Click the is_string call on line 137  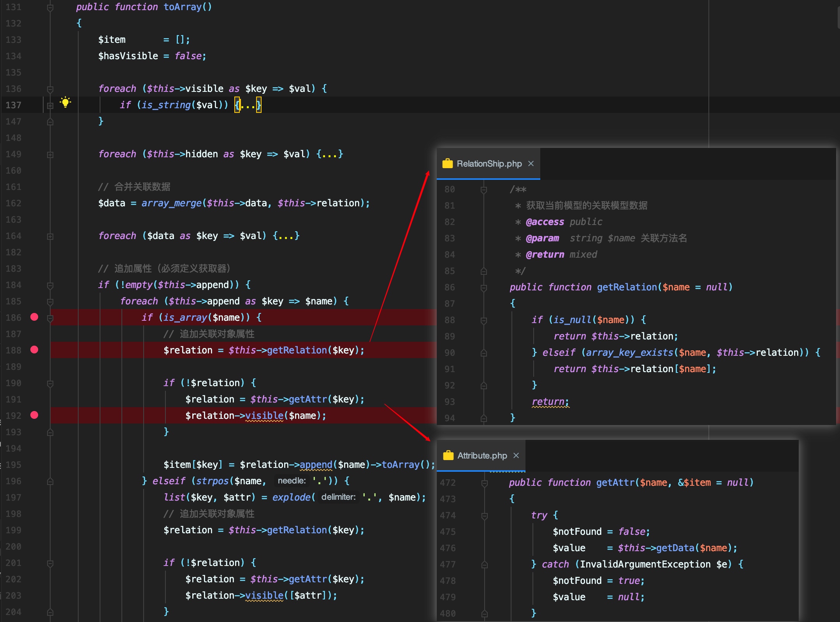point(166,105)
